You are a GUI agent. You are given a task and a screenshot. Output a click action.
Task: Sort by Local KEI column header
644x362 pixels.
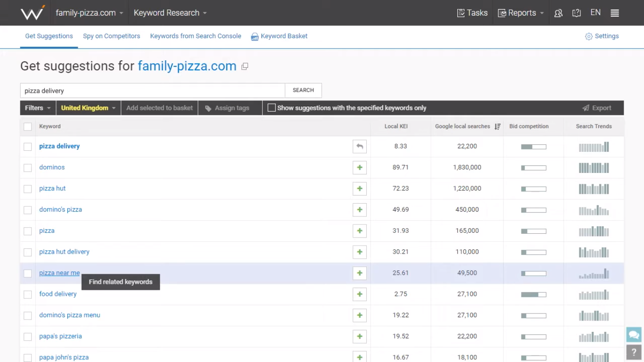[396, 126]
